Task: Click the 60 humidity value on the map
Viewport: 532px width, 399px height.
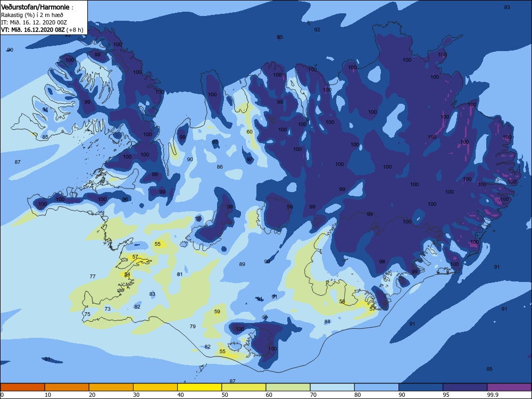Action: pos(250,131)
